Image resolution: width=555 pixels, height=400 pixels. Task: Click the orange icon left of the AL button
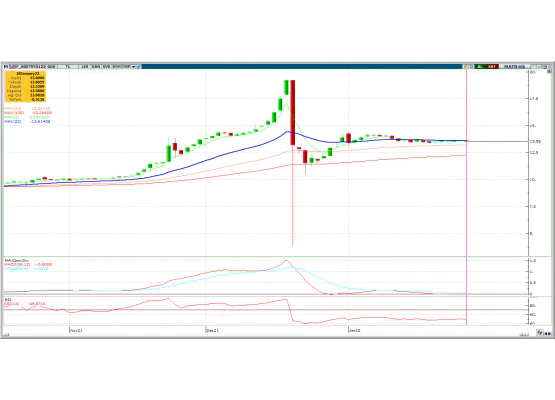[x=466, y=67]
